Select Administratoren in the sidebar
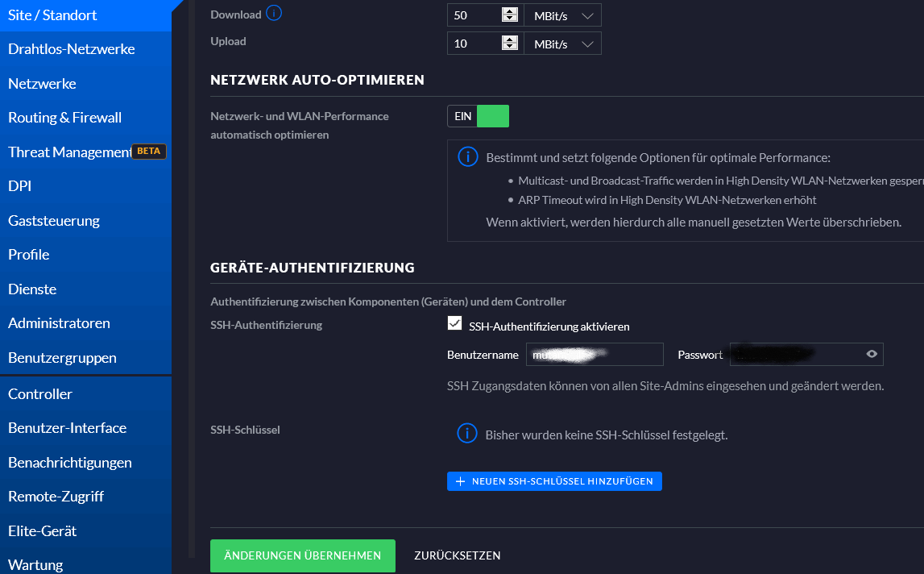Image resolution: width=924 pixels, height=574 pixels. pyautogui.click(x=59, y=323)
